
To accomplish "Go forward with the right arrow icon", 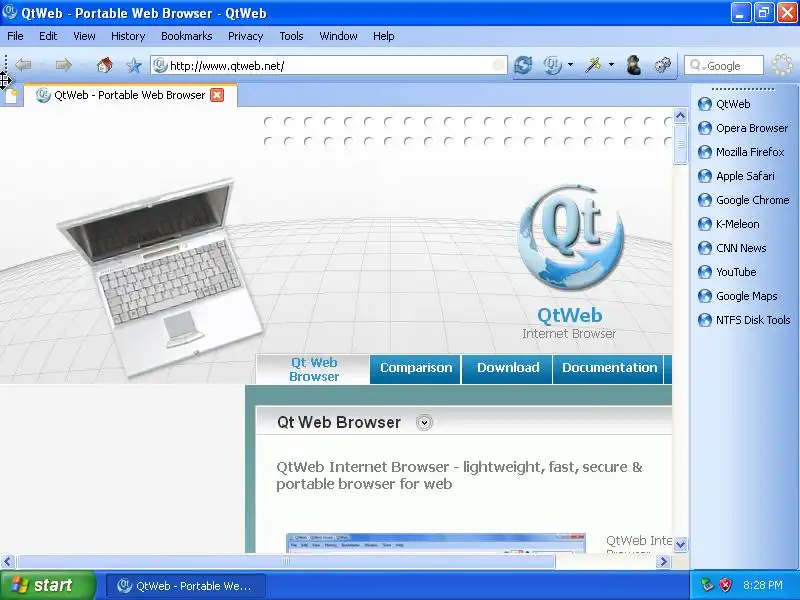I will (x=63, y=65).
